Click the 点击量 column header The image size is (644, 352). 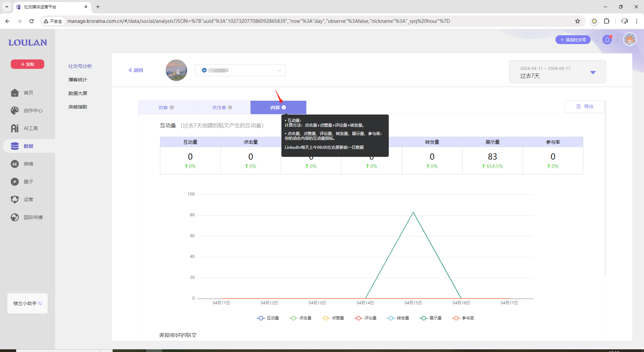tap(251, 142)
